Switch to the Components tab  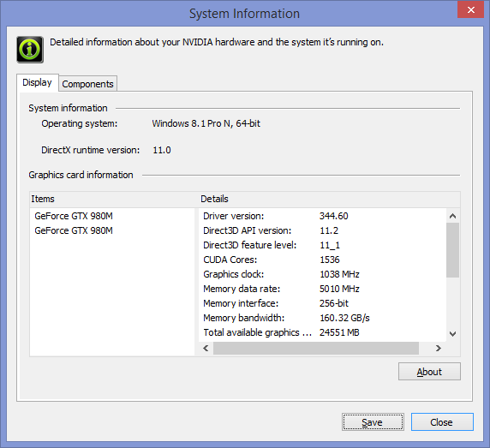88,84
